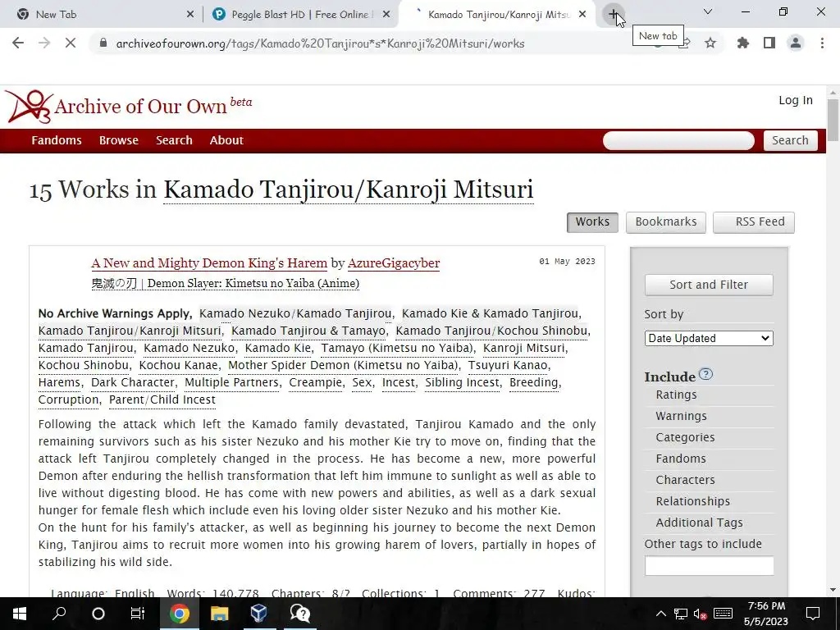Image resolution: width=840 pixels, height=630 pixels.
Task: Open the notifications action center icon
Action: [x=813, y=614]
